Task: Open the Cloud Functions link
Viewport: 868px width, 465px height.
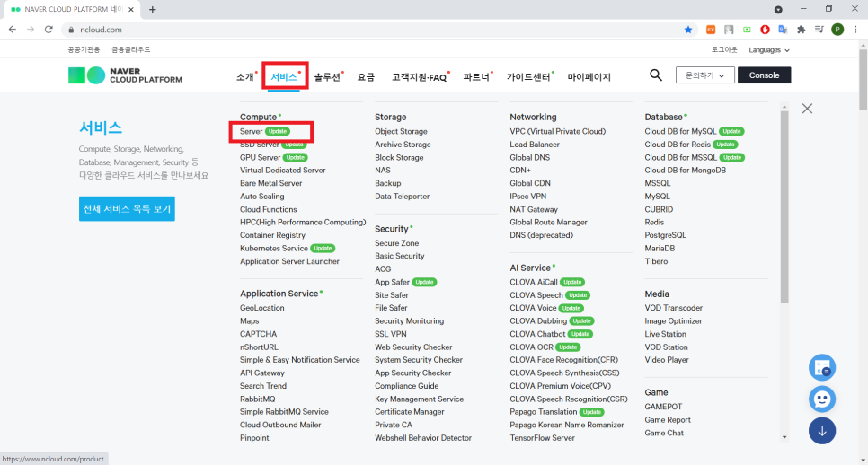Action: tap(268, 209)
